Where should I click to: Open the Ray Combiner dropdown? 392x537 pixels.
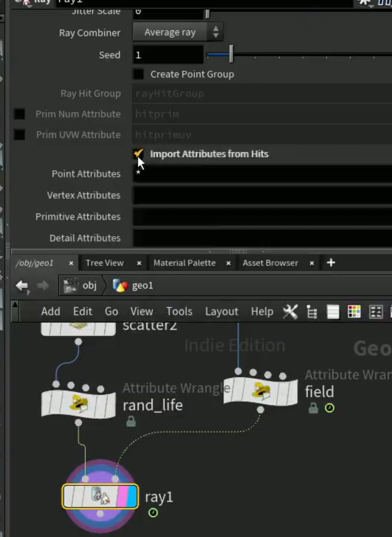point(178,32)
